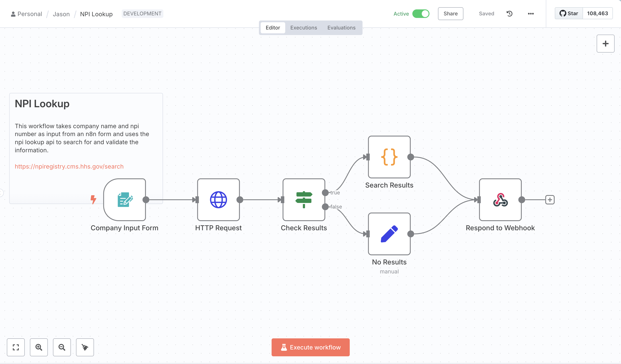Image resolution: width=621 pixels, height=364 pixels.
Task: Toggle the workflow Active switch
Action: pos(421,13)
